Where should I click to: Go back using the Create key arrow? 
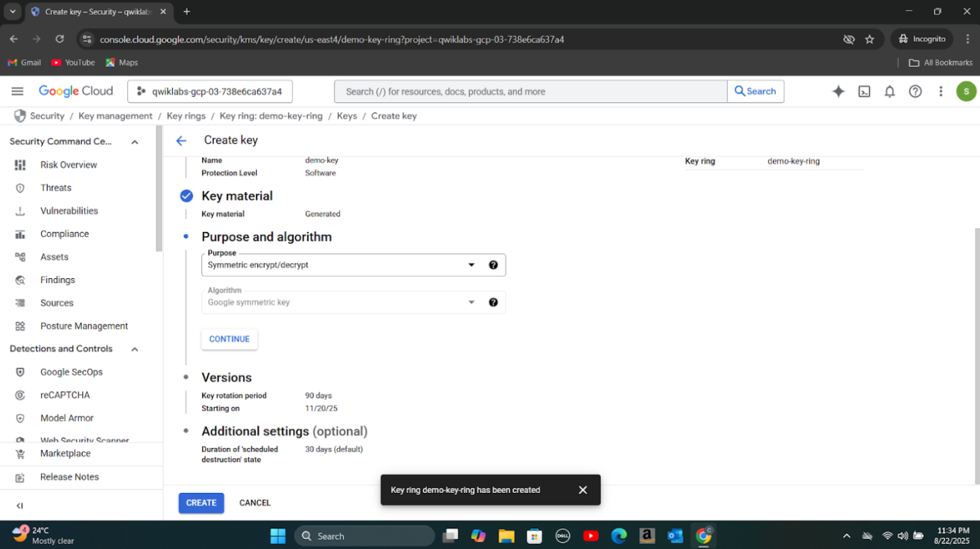[x=181, y=141]
